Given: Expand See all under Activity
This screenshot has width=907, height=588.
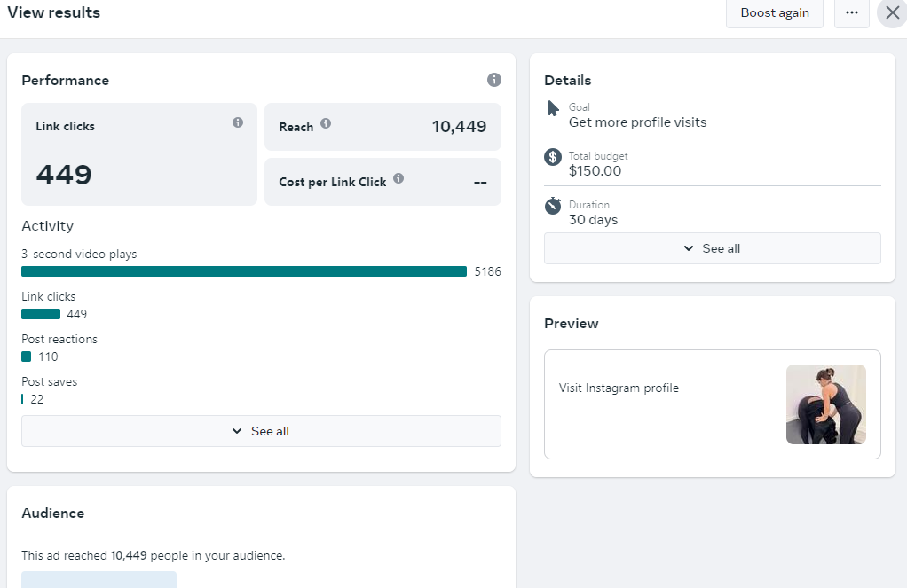Looking at the screenshot, I should [261, 431].
